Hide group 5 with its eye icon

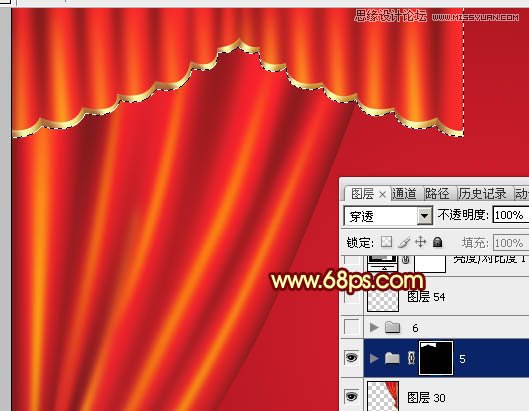click(352, 357)
